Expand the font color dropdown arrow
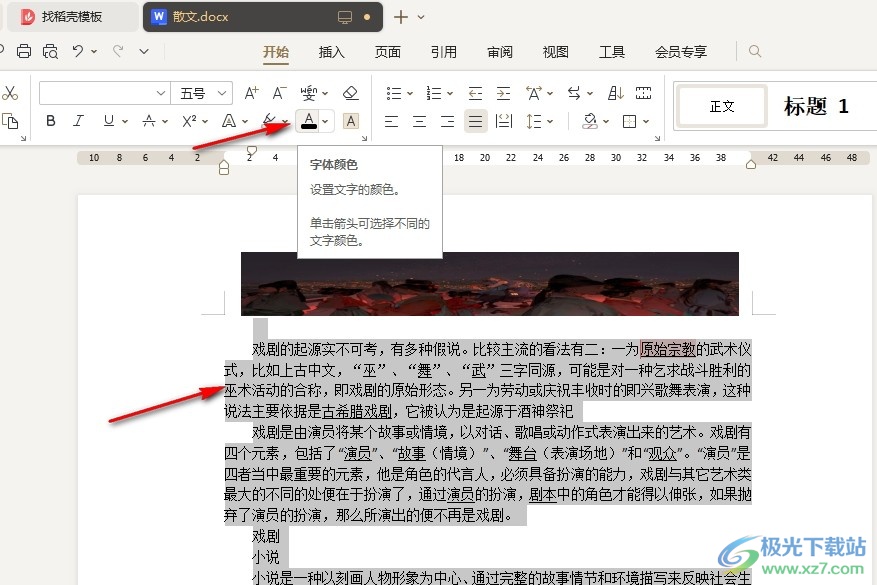877x585 pixels. coord(327,121)
